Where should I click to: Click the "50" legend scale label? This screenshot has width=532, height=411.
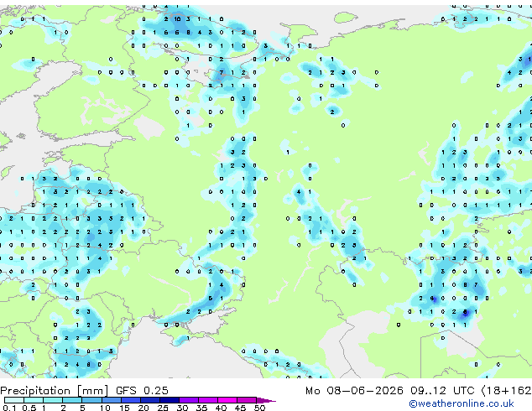coord(259,408)
